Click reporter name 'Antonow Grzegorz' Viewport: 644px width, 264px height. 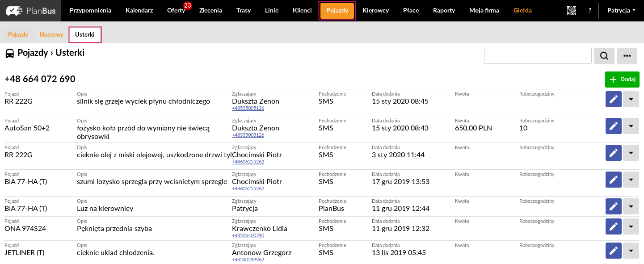[x=261, y=253]
